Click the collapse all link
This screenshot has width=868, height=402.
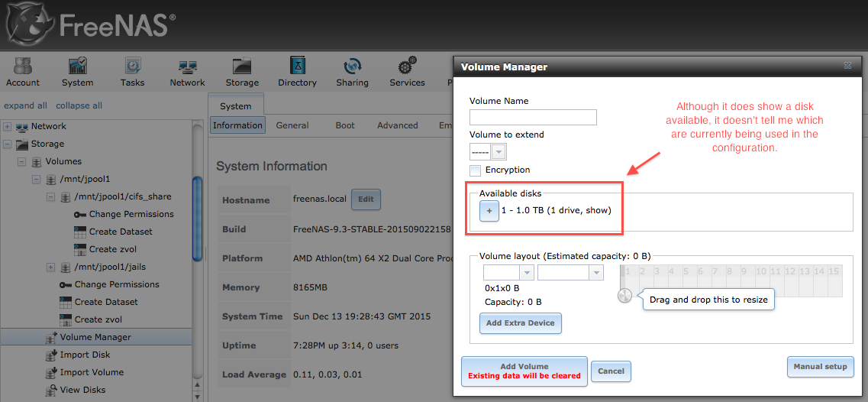[x=79, y=105]
